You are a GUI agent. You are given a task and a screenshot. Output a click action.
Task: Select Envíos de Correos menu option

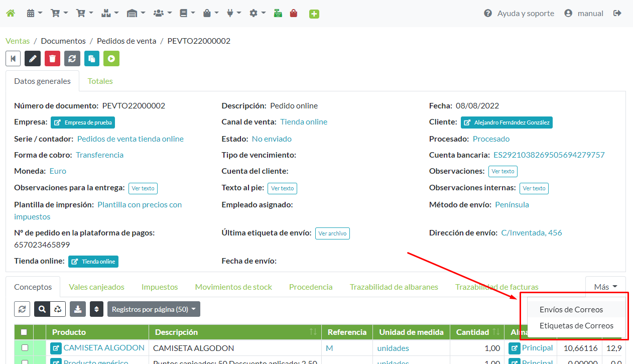571,310
